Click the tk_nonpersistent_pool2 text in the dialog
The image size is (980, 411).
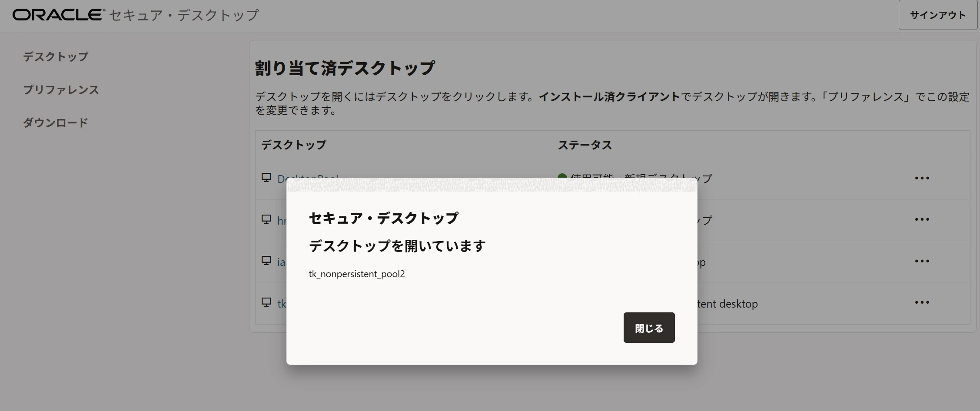357,274
